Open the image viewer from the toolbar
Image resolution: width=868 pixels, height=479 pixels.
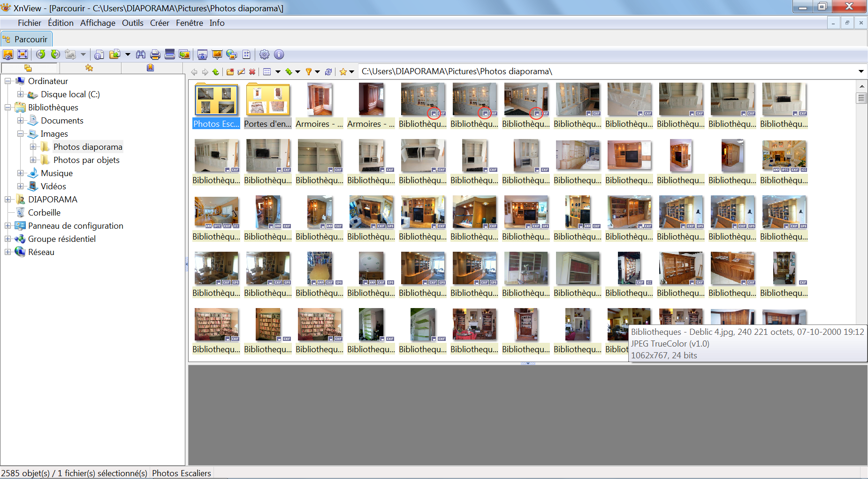click(8, 54)
